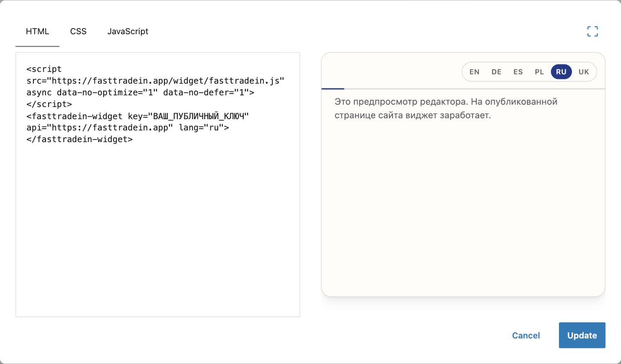Click the "<script" opening tag line
621x364 pixels.
44,69
